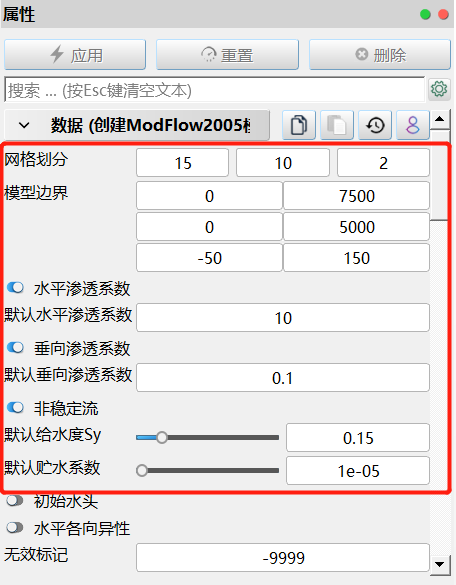Click the search properties text field
This screenshot has width=456, height=585.
pos(215,90)
